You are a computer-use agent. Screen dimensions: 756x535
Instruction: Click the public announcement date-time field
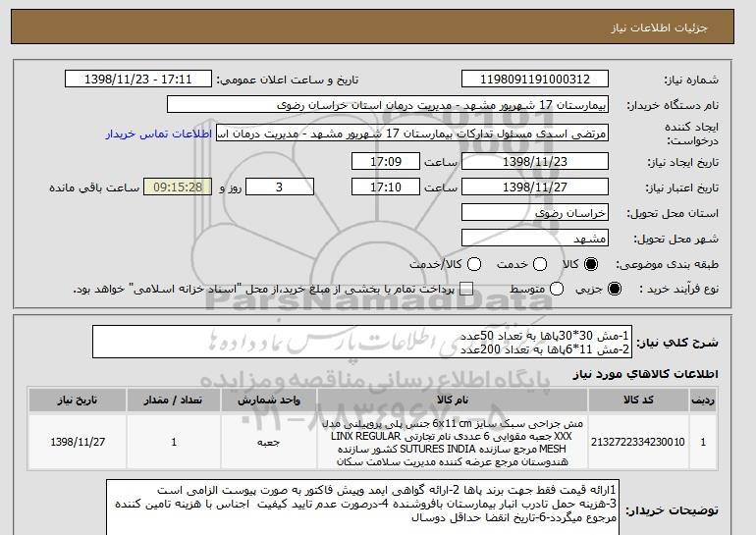point(138,80)
